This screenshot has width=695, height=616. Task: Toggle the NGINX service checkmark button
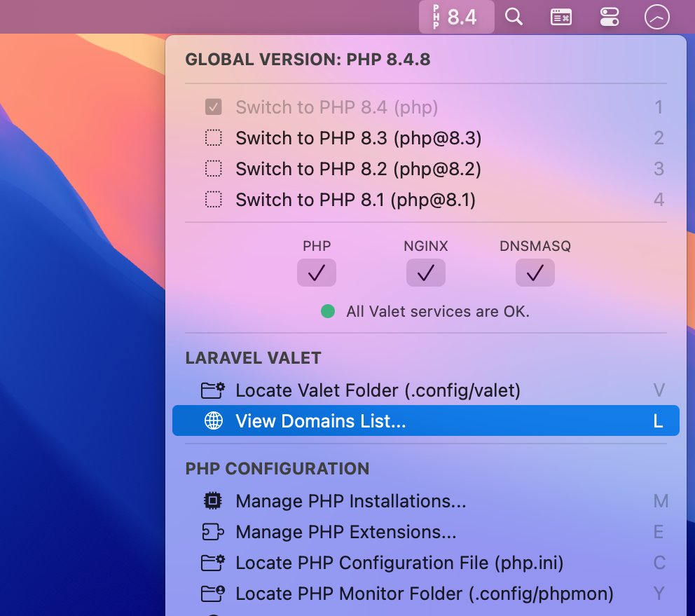click(x=425, y=273)
